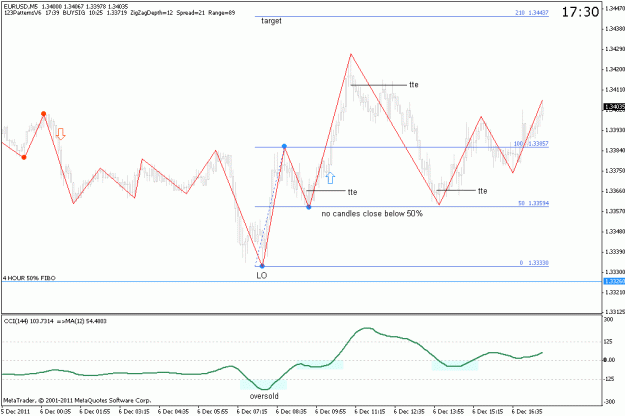Select the dot marking the LO point
625x416 pixels.
point(262,266)
